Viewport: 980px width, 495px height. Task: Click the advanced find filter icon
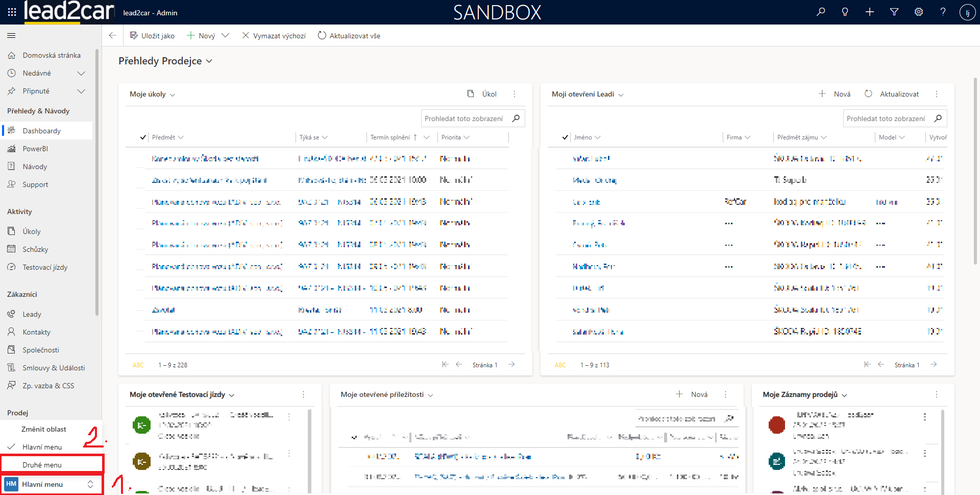pyautogui.click(x=894, y=12)
